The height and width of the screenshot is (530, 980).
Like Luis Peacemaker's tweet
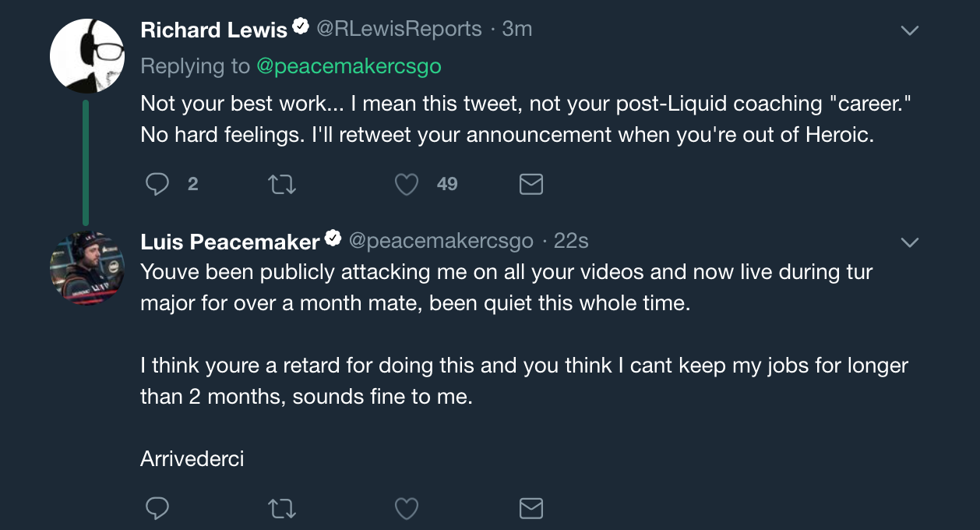tap(407, 509)
